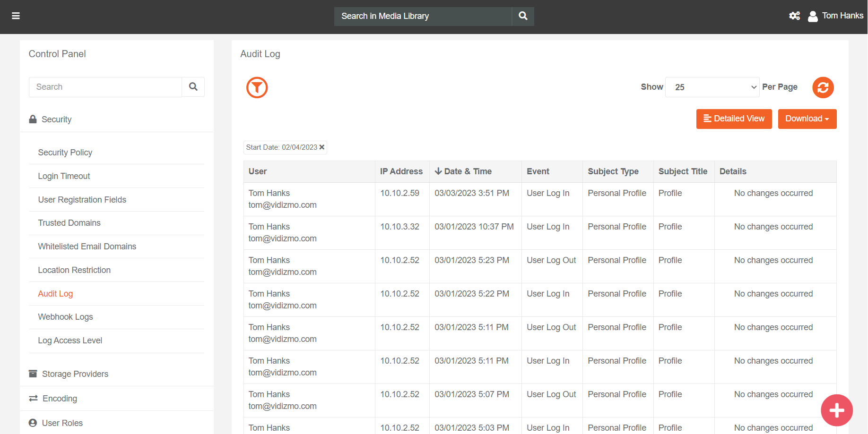Click the red plus floating button
Screen dimensions: 868x434
point(836,410)
